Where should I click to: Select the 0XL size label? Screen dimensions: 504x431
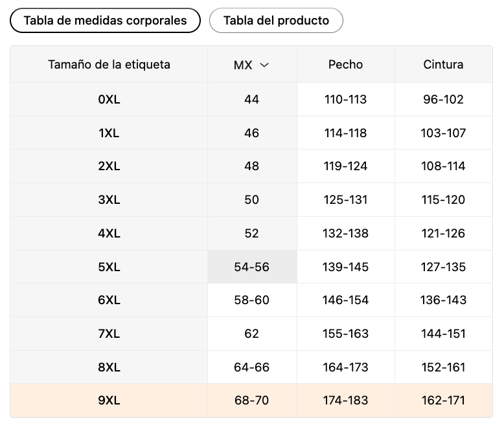[109, 100]
